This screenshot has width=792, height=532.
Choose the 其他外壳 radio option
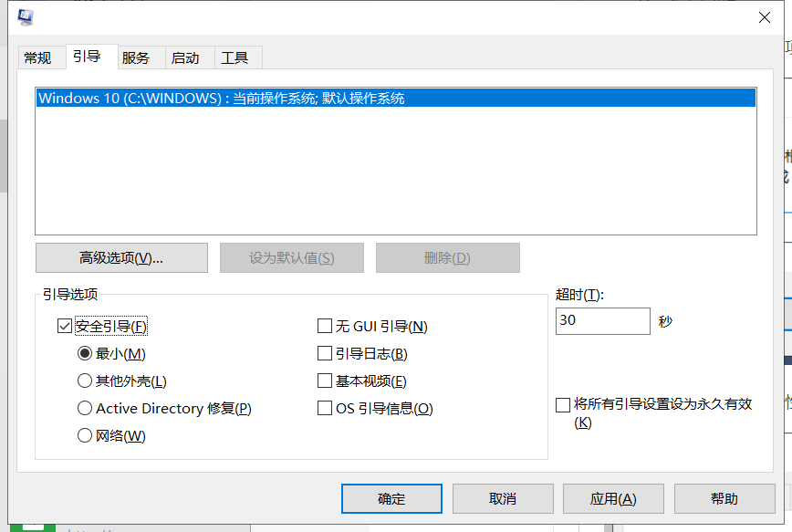pyautogui.click(x=84, y=381)
